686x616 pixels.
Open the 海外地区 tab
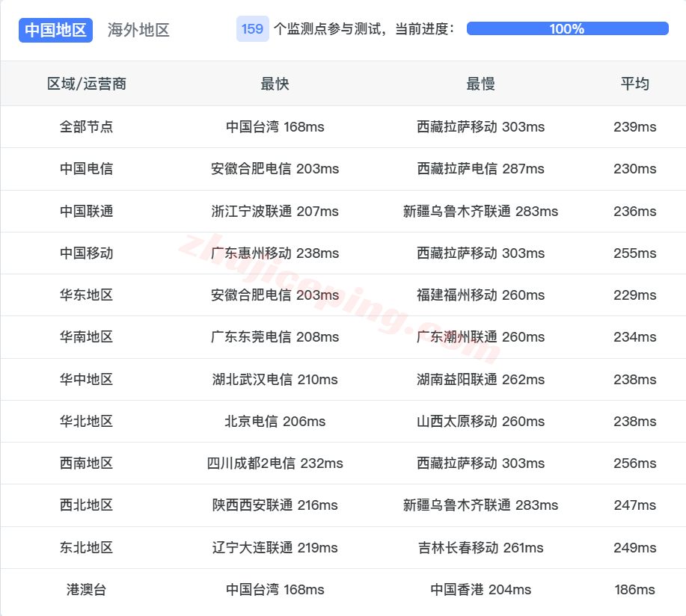coord(138,30)
